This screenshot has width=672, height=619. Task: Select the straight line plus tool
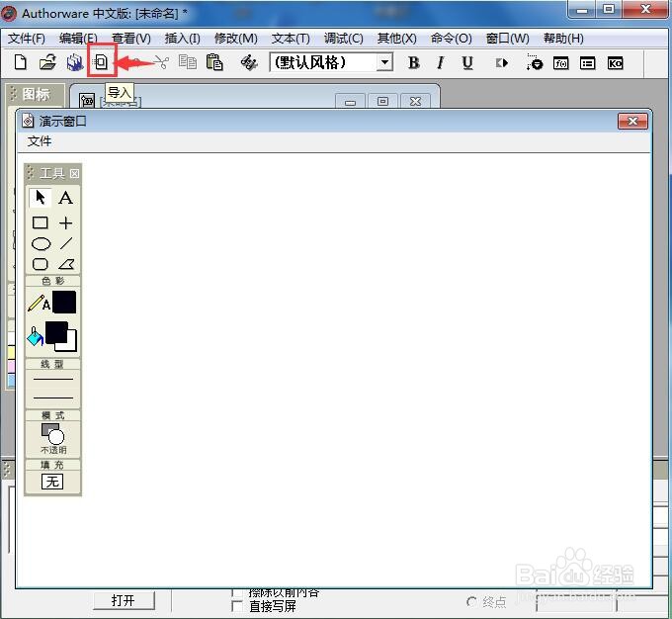[x=65, y=222]
